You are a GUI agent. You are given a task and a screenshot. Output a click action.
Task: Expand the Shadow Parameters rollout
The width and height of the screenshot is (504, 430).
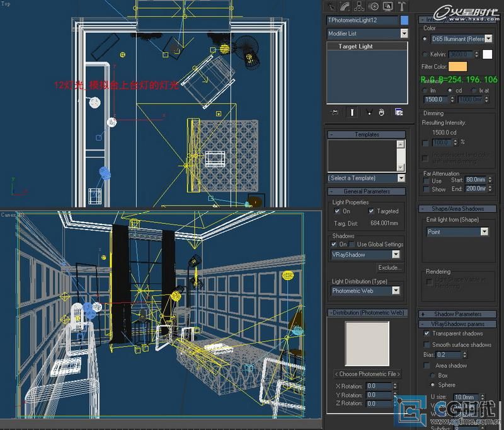458,314
